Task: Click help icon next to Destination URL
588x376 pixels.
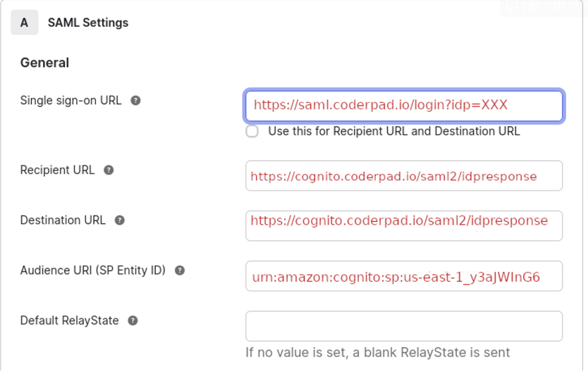Action: pos(120,220)
